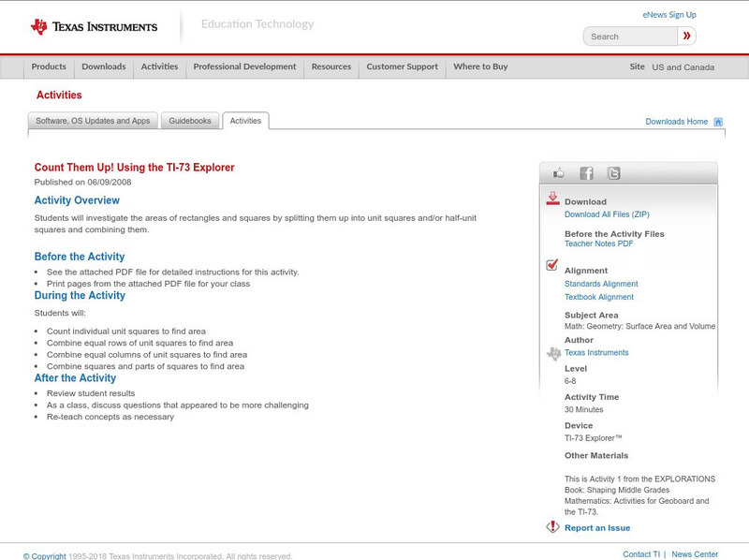Open the Downloads navigation menu
Image resolution: width=749 pixels, height=560 pixels.
click(x=104, y=66)
